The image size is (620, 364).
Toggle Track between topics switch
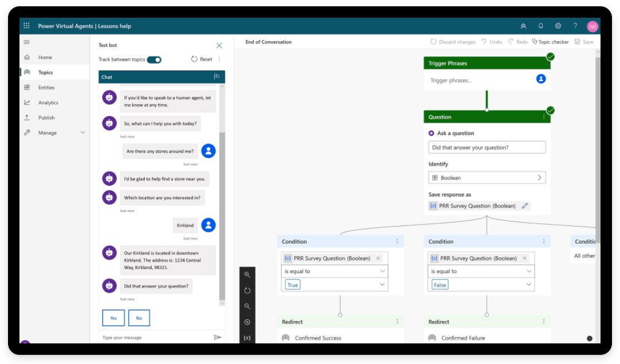pos(154,60)
